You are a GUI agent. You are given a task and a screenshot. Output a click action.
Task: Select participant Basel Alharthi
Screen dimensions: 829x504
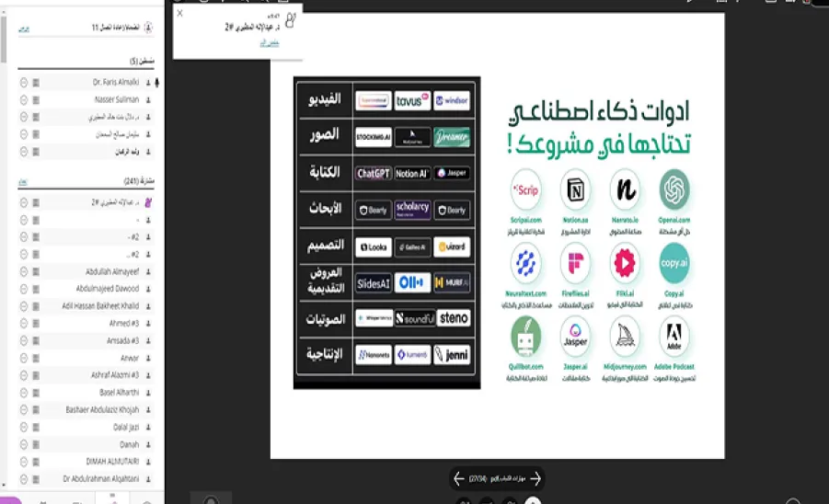coord(119,393)
